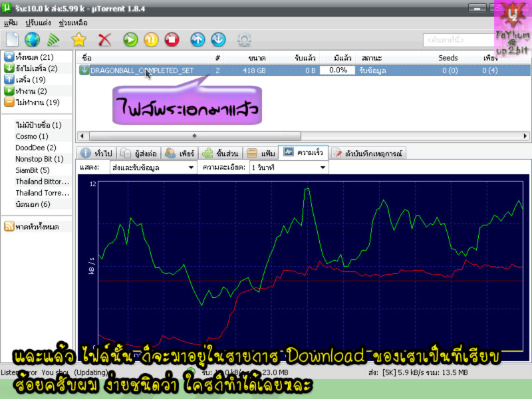Select the ไม่มีป้ายชื่อ (1) label
Screen dimensions: 532x399
pyautogui.click(x=39, y=125)
